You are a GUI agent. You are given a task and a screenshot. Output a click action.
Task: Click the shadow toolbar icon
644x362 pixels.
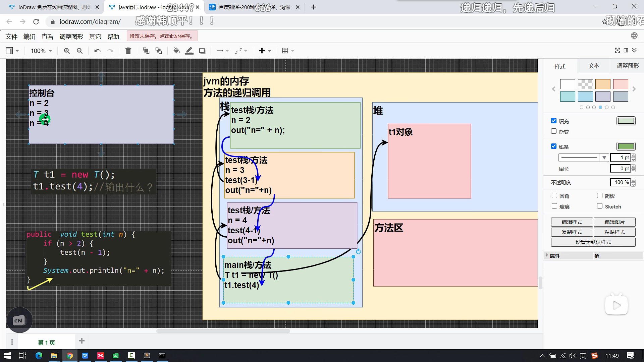click(x=202, y=51)
